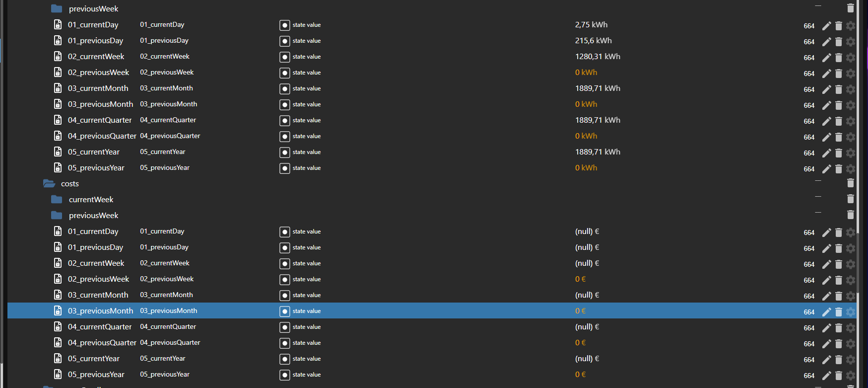This screenshot has width=868, height=388.
Task: Expand previousWeek folder directly below currentWeek
Action: [57, 215]
